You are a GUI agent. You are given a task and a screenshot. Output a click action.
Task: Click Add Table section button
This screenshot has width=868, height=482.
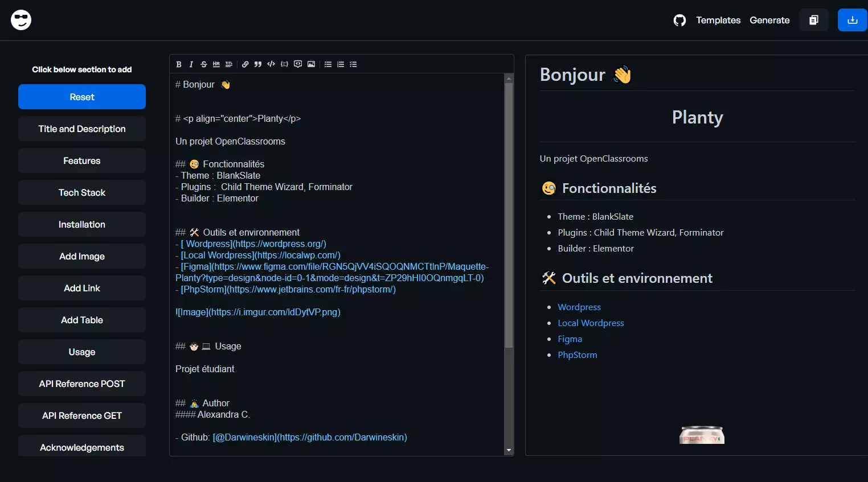82,320
